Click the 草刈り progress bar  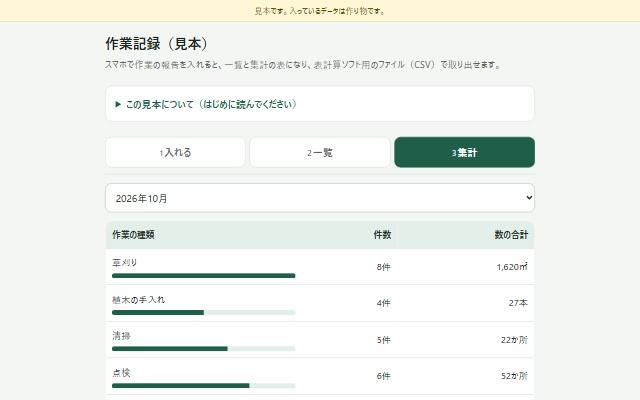[x=203, y=276]
